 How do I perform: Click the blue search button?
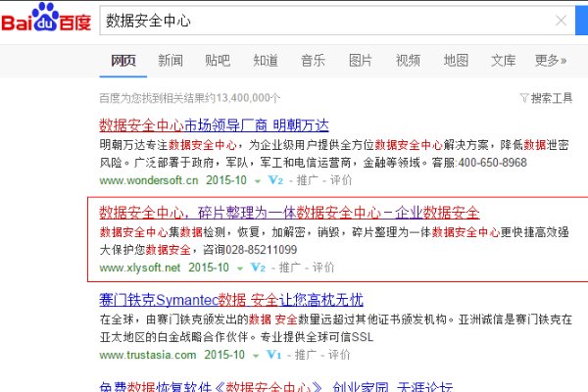click(581, 21)
